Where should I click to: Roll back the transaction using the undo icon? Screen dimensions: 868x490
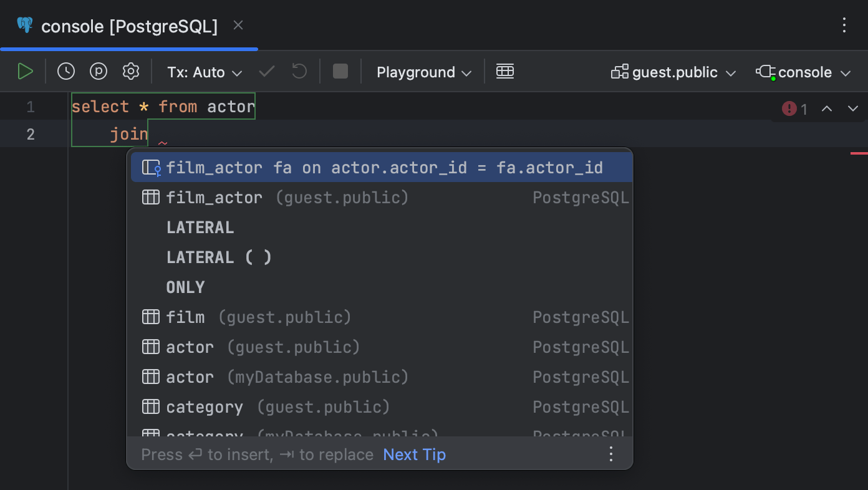click(299, 71)
